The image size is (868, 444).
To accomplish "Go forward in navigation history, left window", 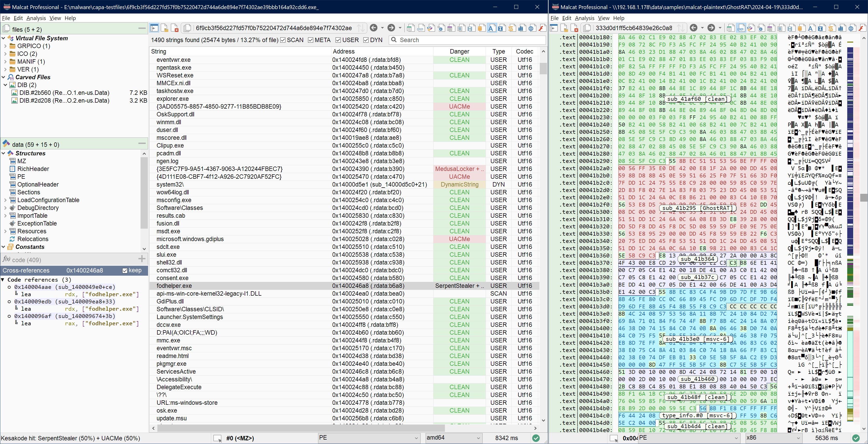I will (x=391, y=28).
